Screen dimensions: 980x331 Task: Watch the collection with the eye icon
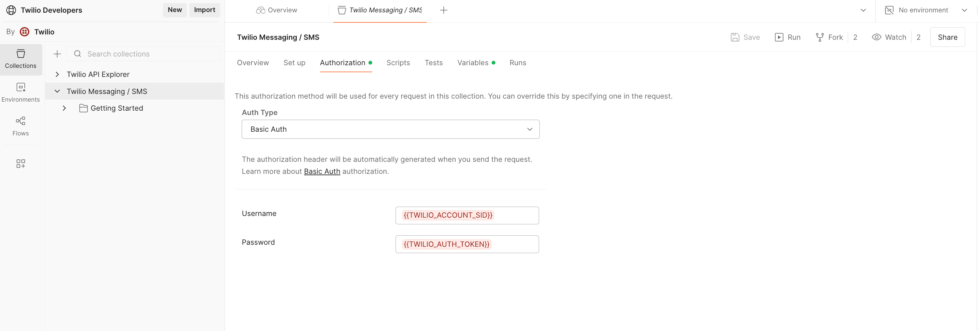tap(889, 37)
